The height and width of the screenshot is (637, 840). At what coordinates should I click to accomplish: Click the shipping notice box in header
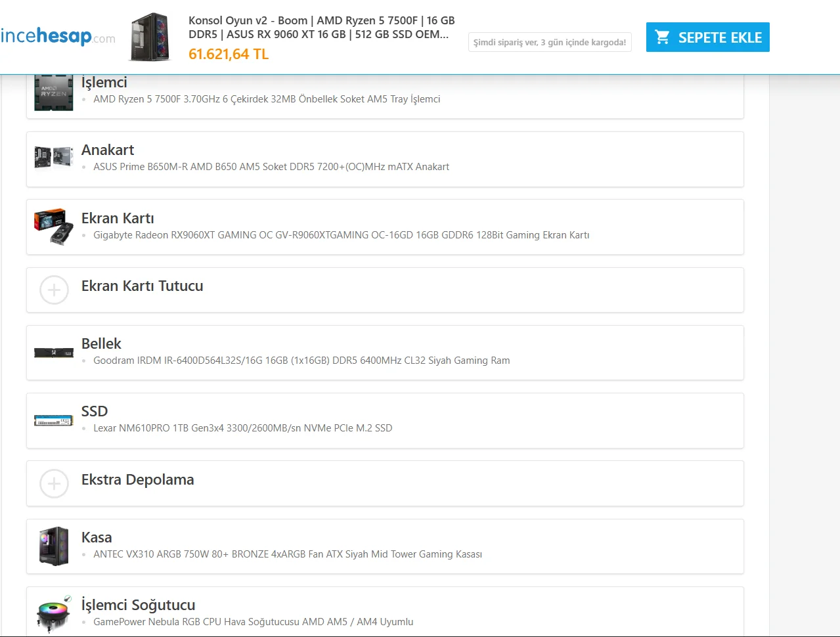click(x=550, y=42)
